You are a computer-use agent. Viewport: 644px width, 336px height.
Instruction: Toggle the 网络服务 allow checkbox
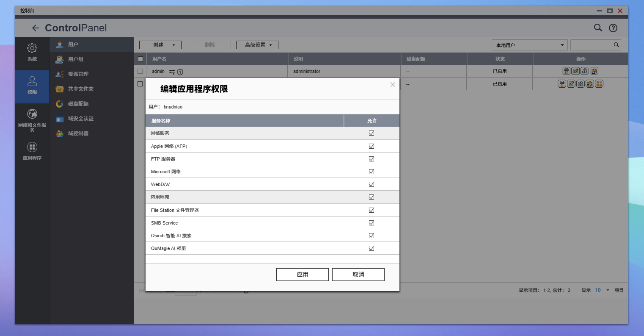pos(372,133)
